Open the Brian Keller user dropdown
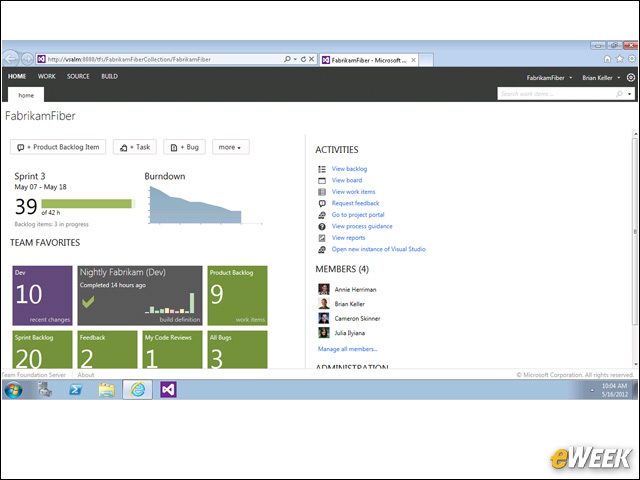Screen dimensions: 640x480 [601, 78]
